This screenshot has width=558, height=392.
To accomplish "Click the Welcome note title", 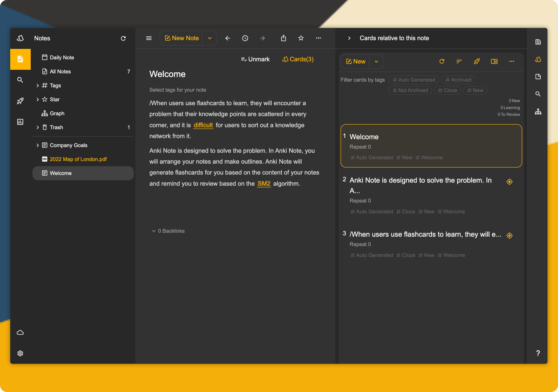I will point(167,74).
